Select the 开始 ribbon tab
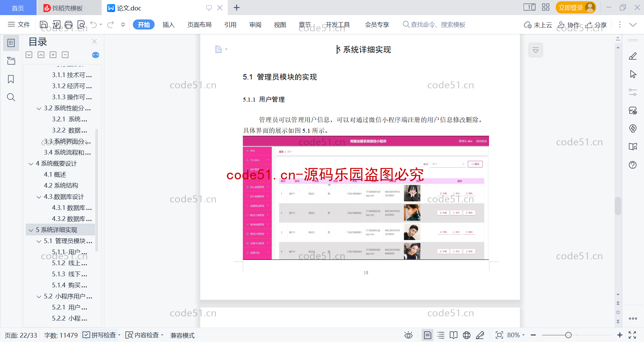The width and height of the screenshot is (644, 342). click(x=144, y=24)
